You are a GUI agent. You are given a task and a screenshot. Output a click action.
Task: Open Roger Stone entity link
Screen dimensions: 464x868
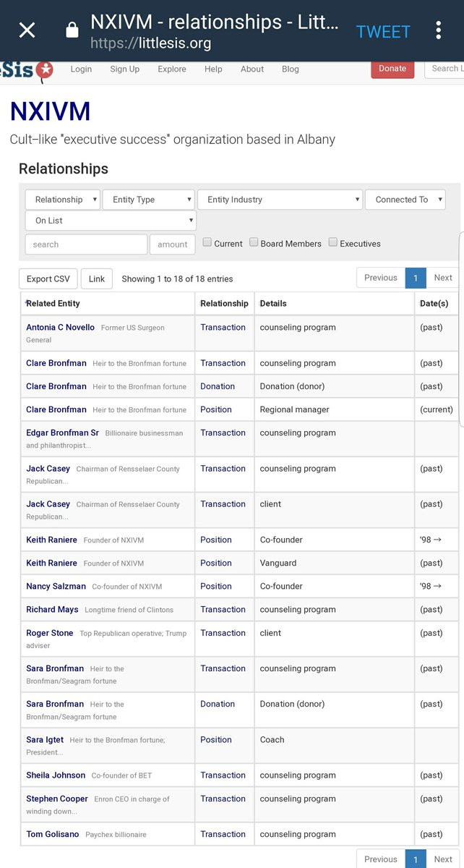coord(50,633)
